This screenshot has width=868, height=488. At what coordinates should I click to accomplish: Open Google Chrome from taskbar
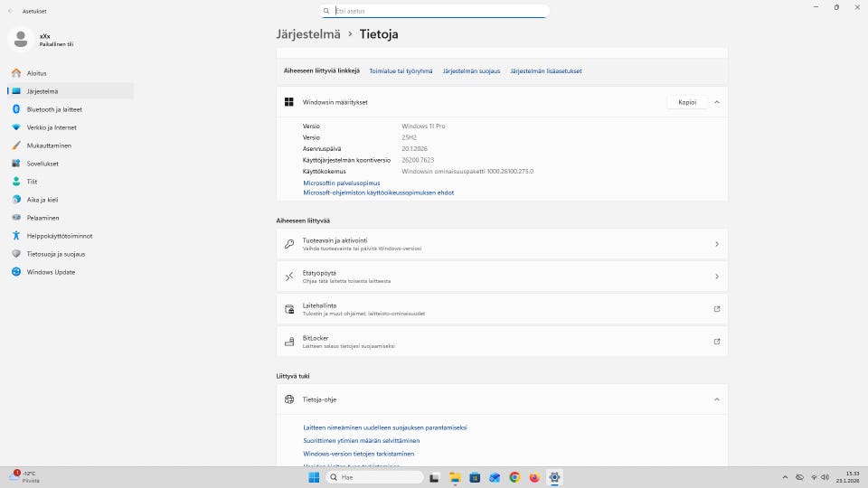click(x=514, y=477)
